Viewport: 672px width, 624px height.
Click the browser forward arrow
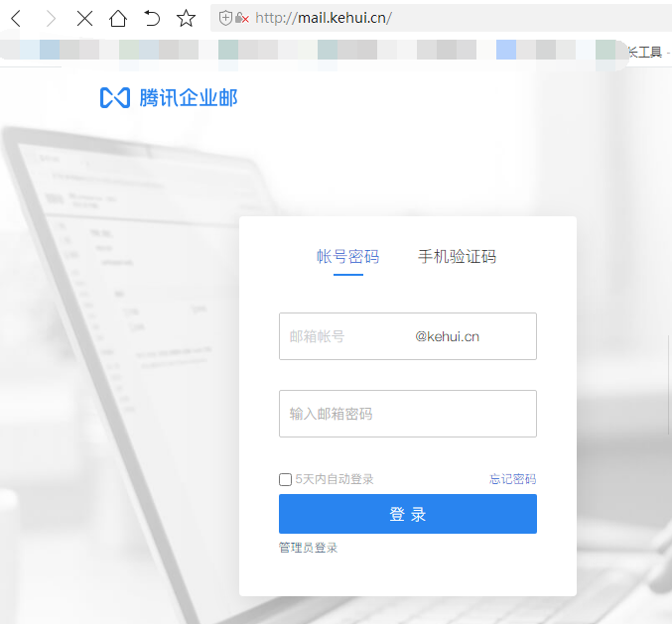click(51, 18)
